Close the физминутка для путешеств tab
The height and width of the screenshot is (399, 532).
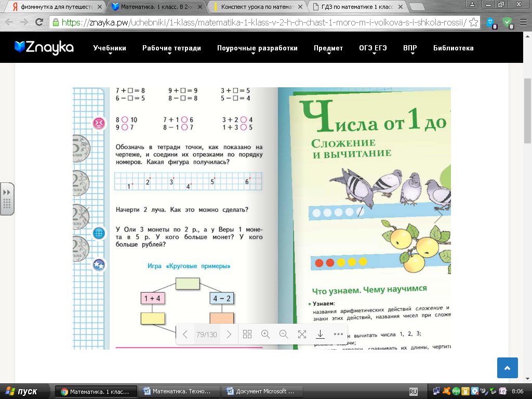click(x=100, y=7)
